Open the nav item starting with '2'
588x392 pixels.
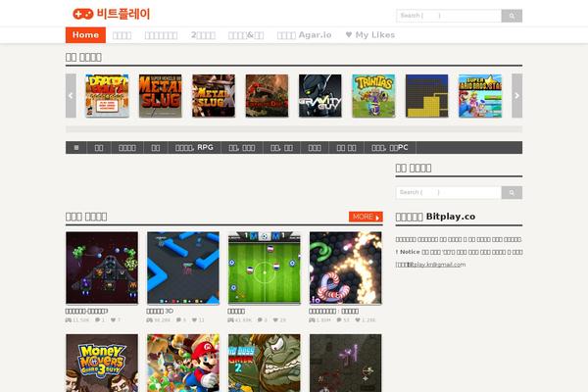pyautogui.click(x=203, y=35)
